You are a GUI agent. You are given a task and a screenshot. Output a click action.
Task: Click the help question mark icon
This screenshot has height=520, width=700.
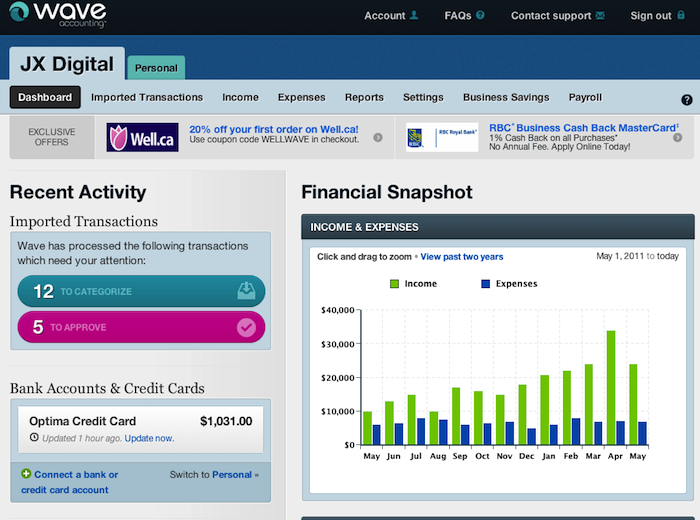(687, 99)
